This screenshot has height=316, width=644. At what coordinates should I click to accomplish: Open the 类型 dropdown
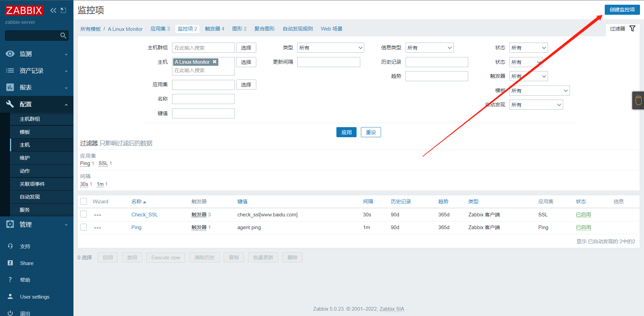click(x=330, y=48)
